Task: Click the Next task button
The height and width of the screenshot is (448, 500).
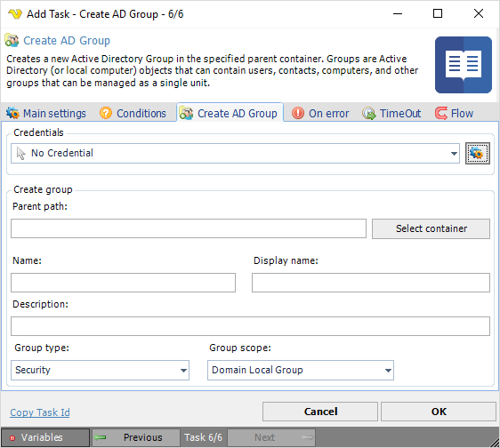Action: click(271, 437)
